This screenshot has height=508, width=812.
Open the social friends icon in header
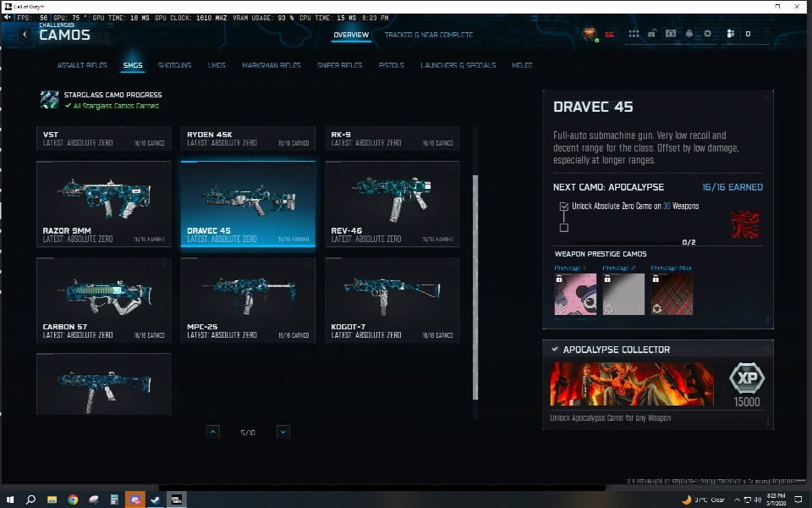[730, 34]
